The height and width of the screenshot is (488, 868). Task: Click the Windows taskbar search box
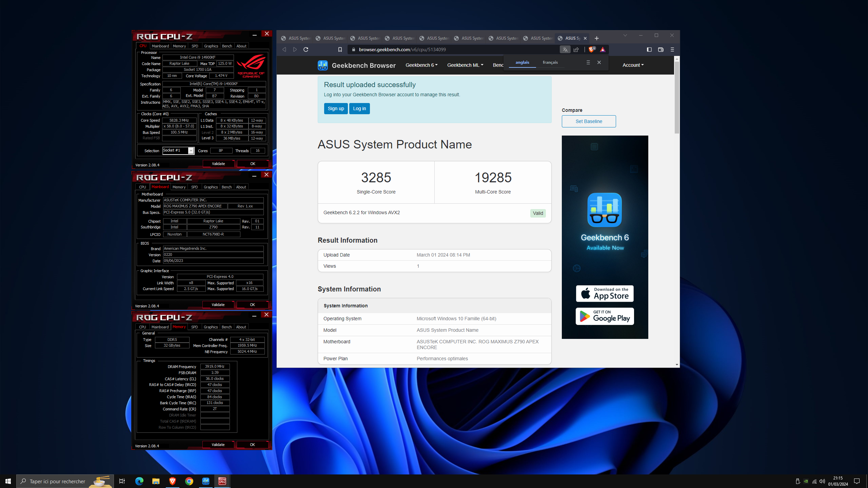tap(65, 481)
